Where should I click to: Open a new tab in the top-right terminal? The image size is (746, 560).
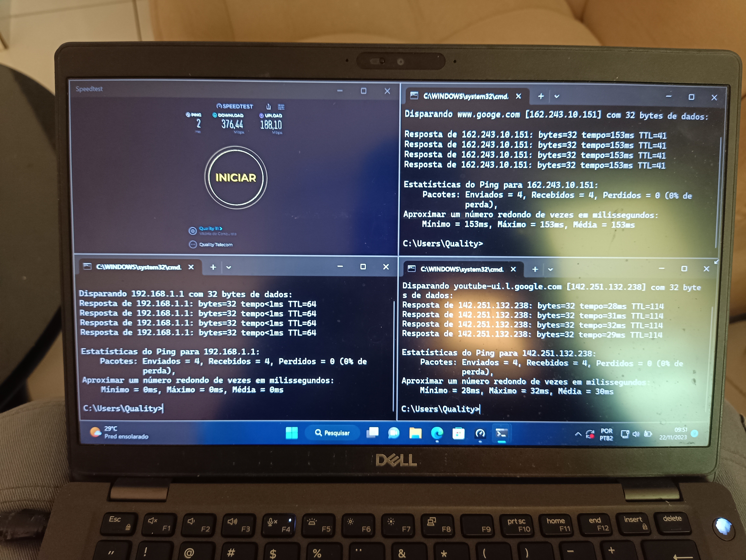click(541, 96)
